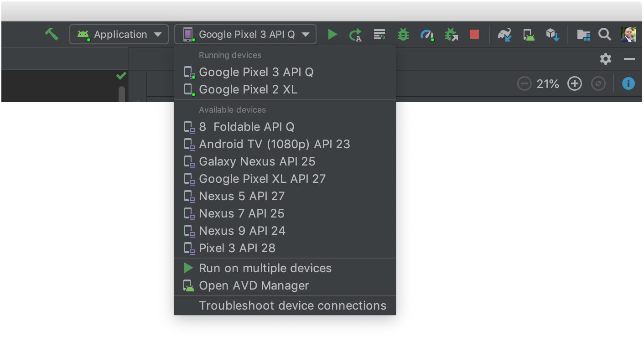Click the Make Project hammer icon
Image resolution: width=644 pixels, height=342 pixels.
click(x=52, y=34)
